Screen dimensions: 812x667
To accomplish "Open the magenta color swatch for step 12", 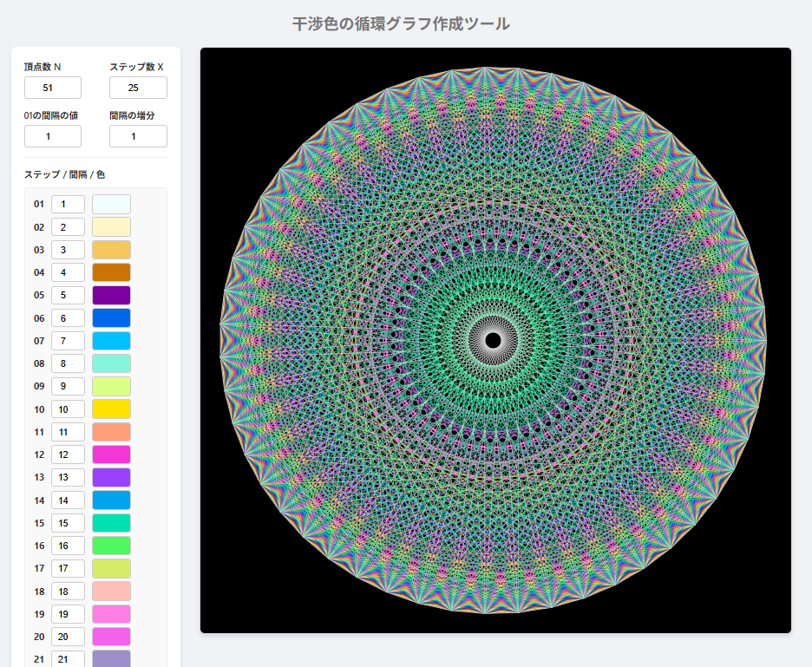I will (x=111, y=454).
